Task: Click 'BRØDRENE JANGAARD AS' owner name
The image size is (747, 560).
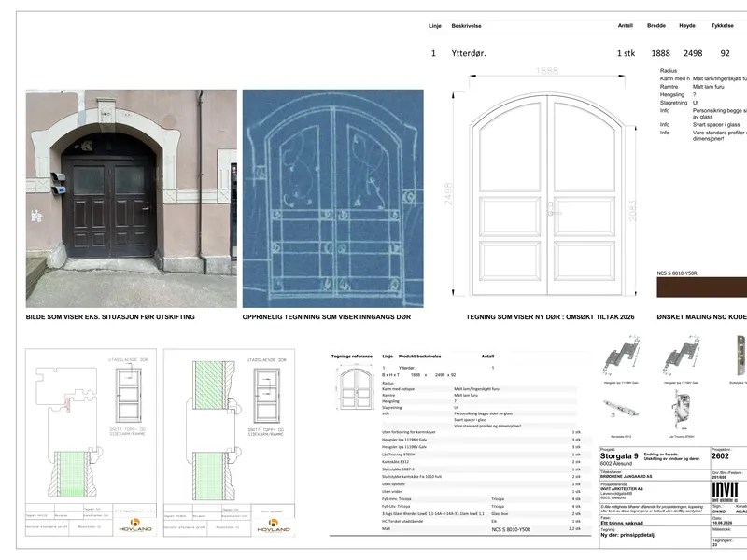Action: (x=626, y=476)
